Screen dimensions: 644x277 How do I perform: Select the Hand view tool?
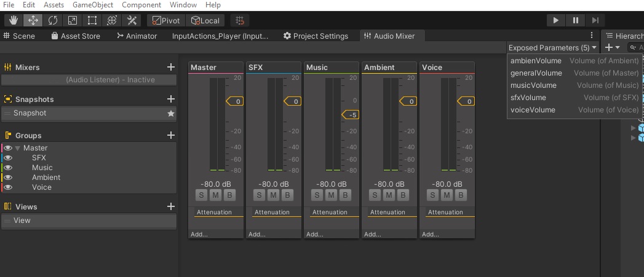(14, 20)
